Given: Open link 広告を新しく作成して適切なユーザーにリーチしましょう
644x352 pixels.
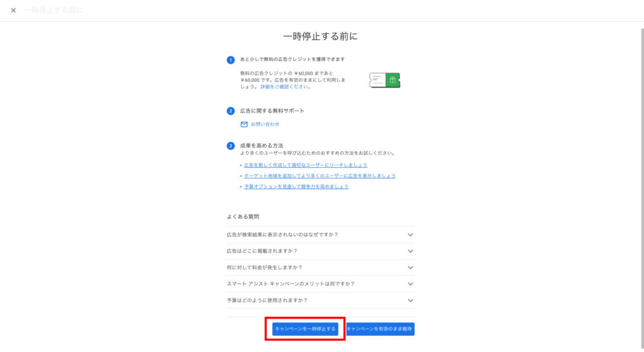Looking at the screenshot, I should pos(305,165).
